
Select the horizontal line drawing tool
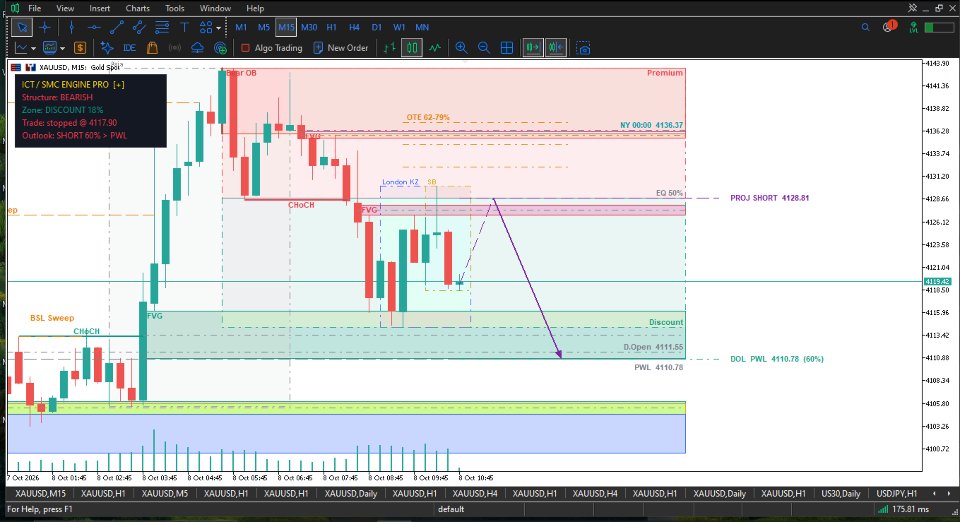(94, 28)
